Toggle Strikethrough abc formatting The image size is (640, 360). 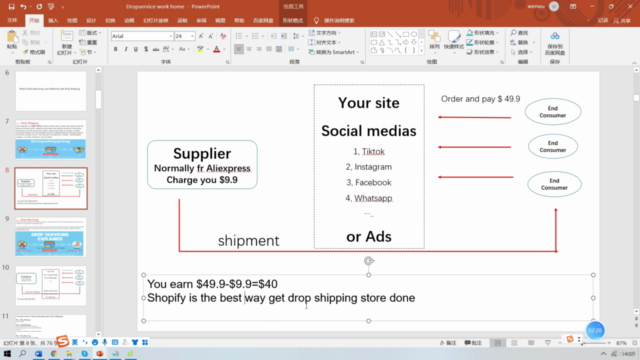(156, 49)
